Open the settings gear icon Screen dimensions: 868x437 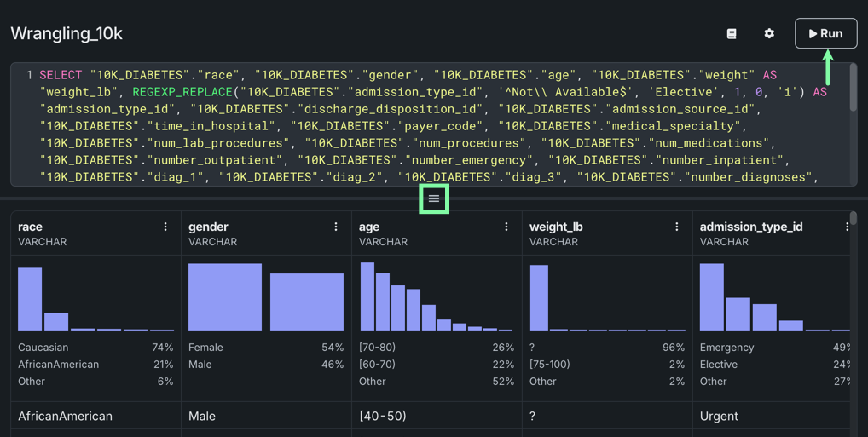(x=769, y=33)
